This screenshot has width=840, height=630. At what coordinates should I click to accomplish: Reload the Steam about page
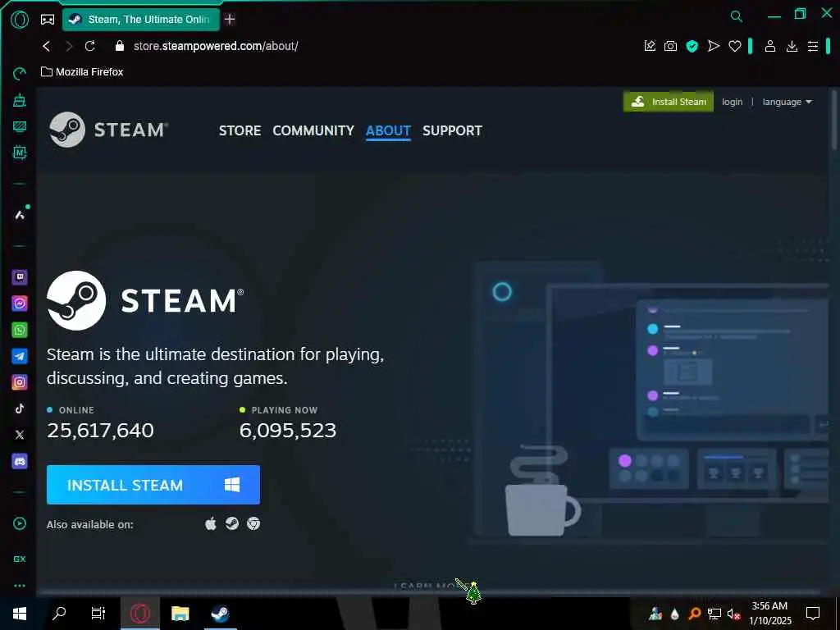tap(90, 46)
